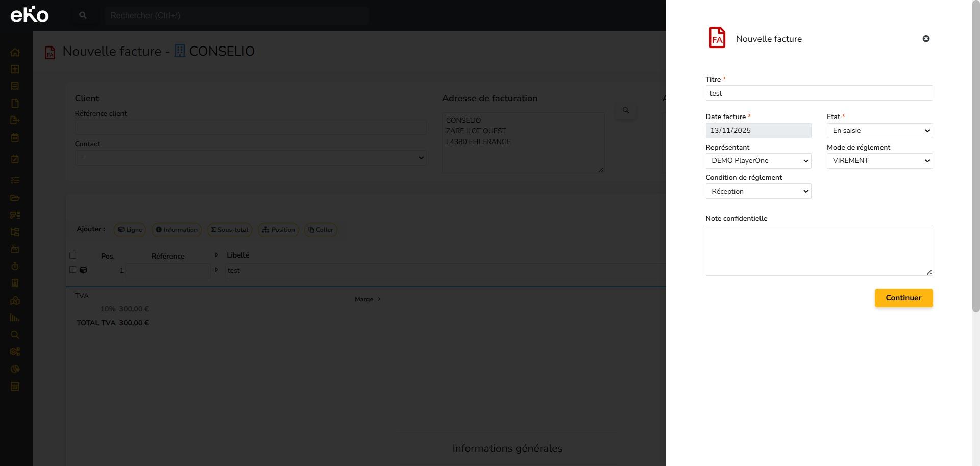980x466 pixels.
Task: Open the Mode de règlement dropdown
Action: coord(879,161)
